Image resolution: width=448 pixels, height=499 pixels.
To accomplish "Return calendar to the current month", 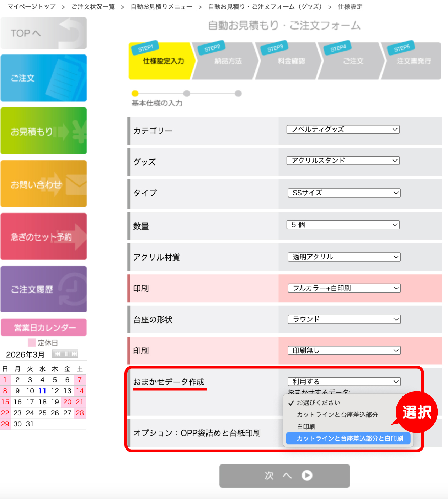I will point(66,354).
